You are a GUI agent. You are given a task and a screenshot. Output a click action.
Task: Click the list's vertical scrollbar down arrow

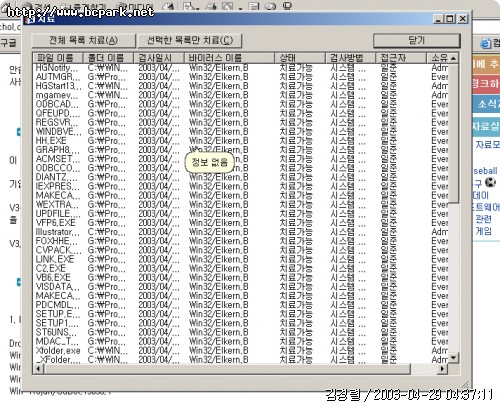tap(453, 358)
